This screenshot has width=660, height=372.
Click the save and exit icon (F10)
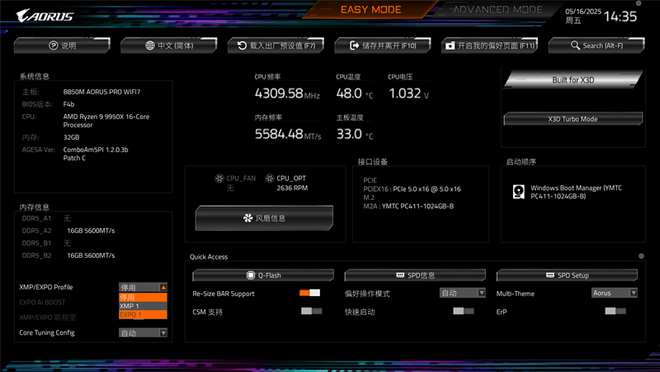(354, 45)
